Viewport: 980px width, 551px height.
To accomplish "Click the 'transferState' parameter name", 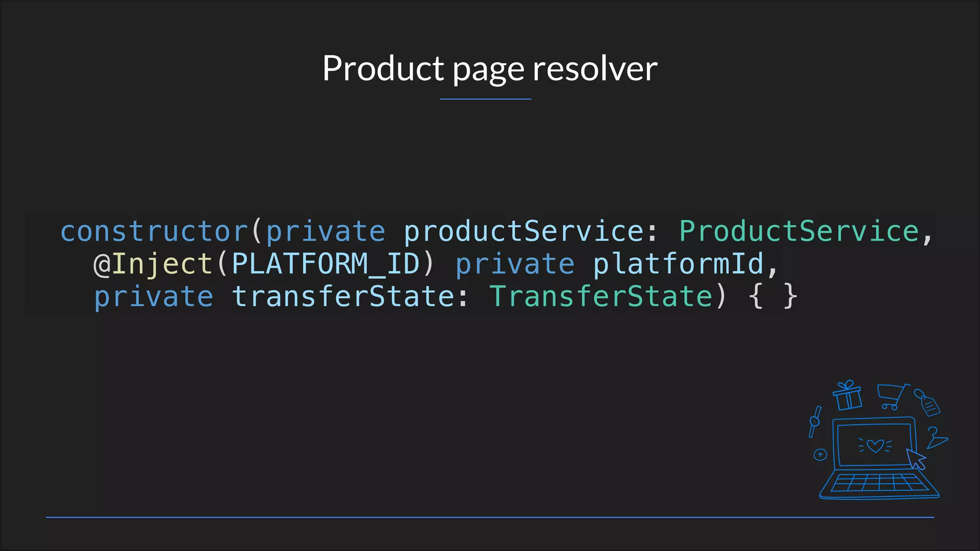I will pyautogui.click(x=343, y=297).
